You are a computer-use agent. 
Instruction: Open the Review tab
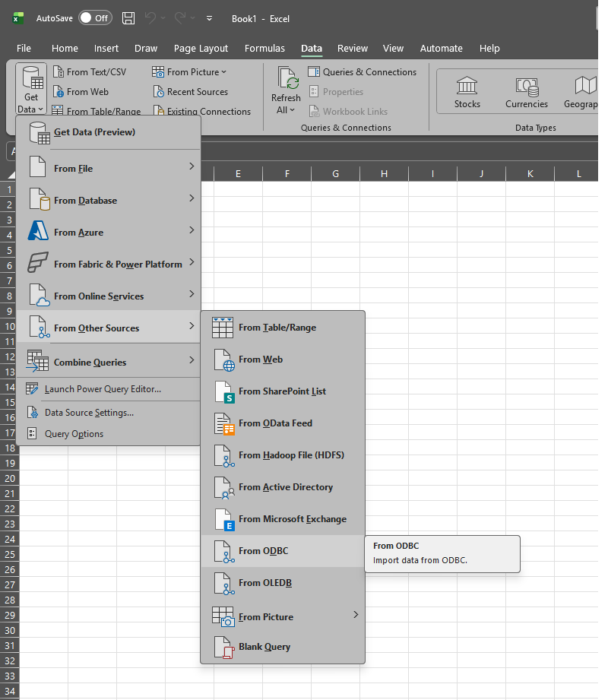tap(353, 48)
